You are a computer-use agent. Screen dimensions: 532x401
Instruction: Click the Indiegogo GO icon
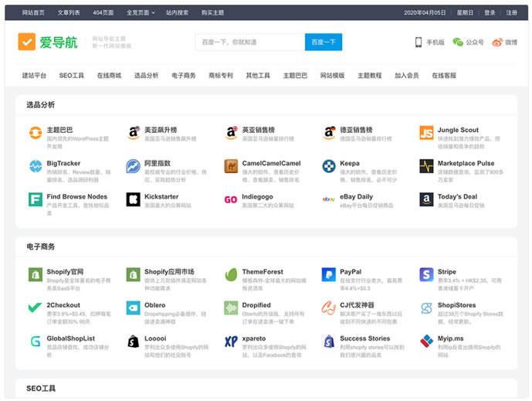coord(231,199)
